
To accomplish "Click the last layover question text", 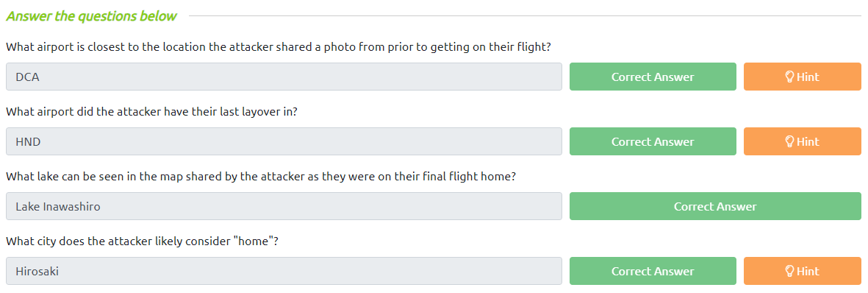I will pyautogui.click(x=151, y=112).
